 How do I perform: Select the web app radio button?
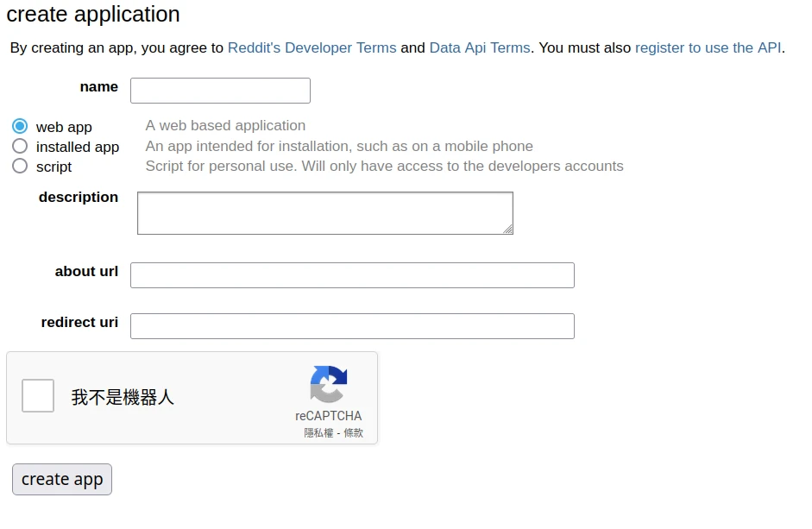20,126
